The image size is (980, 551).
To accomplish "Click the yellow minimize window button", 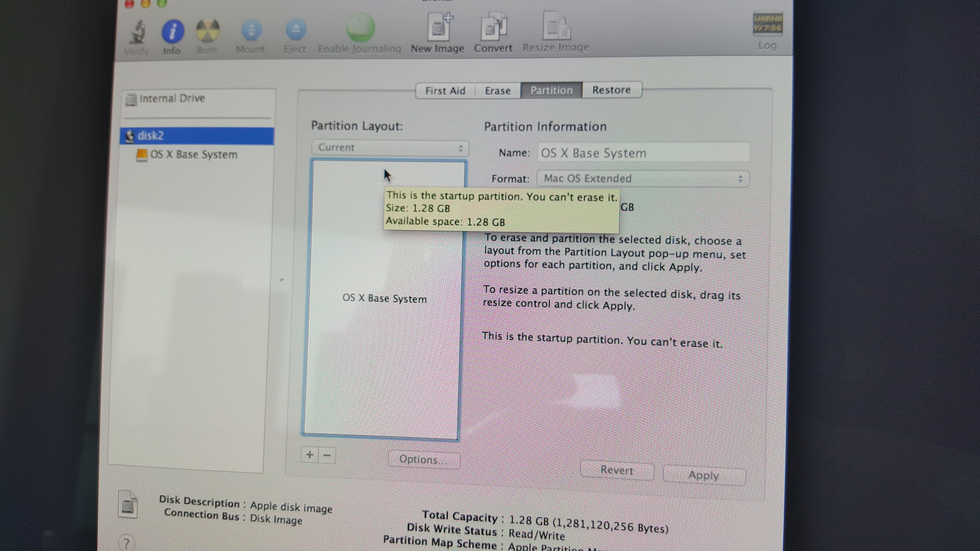I will tap(146, 4).
